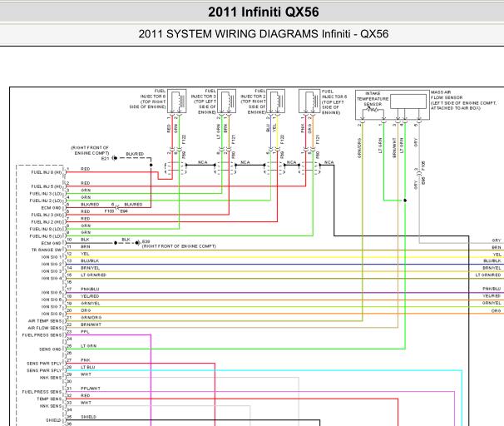Screen dimensions: 504x426
Task: Select the FUEL INJ 8 (HI) pin label
Action: [47, 172]
